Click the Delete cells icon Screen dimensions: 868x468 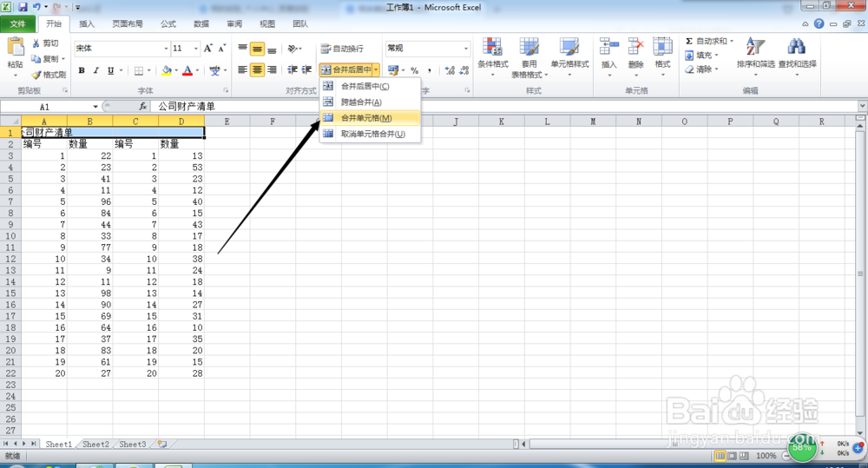click(635, 47)
